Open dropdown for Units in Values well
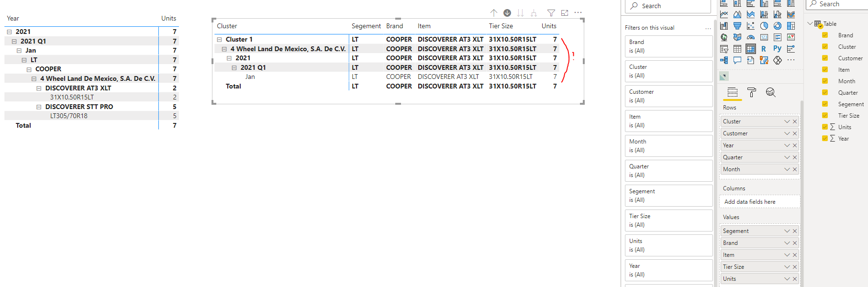This screenshot has height=287, width=868. pos(787,279)
